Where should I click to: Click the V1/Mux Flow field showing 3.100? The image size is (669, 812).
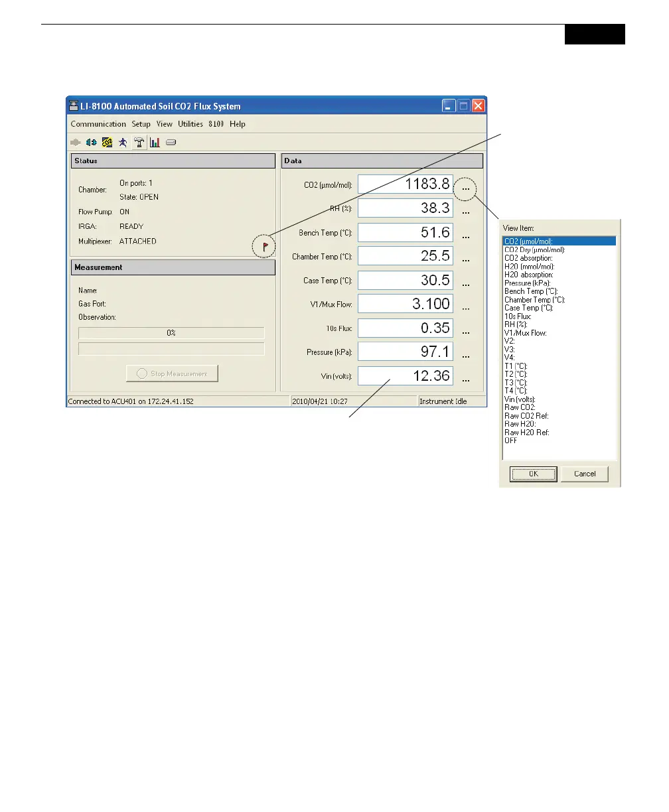(406, 304)
